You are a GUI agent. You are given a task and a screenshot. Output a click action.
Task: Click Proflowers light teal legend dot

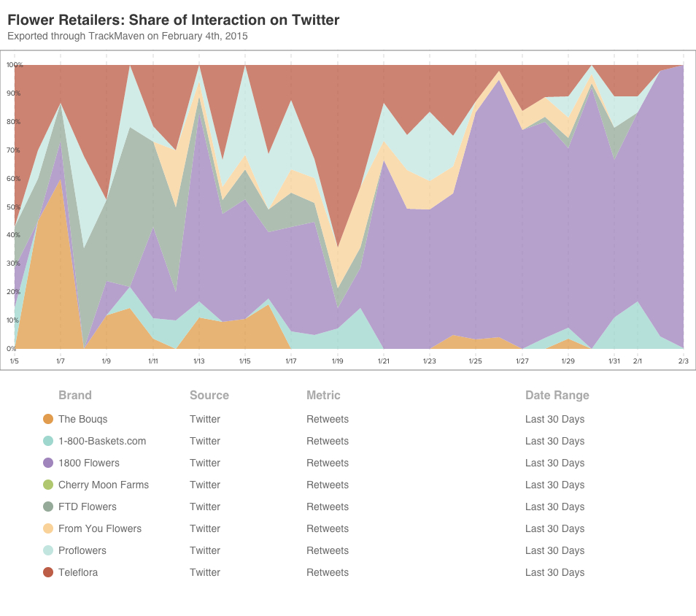(48, 550)
